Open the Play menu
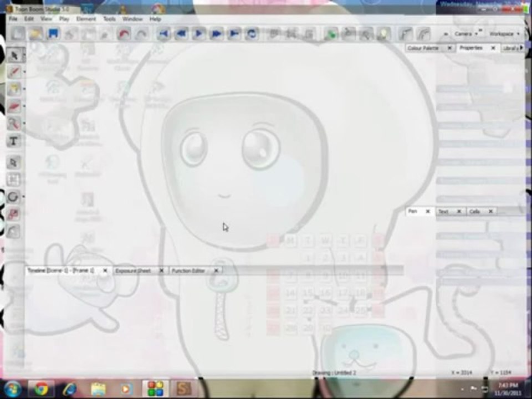Image resolution: width=532 pixels, height=399 pixels. coord(64,19)
